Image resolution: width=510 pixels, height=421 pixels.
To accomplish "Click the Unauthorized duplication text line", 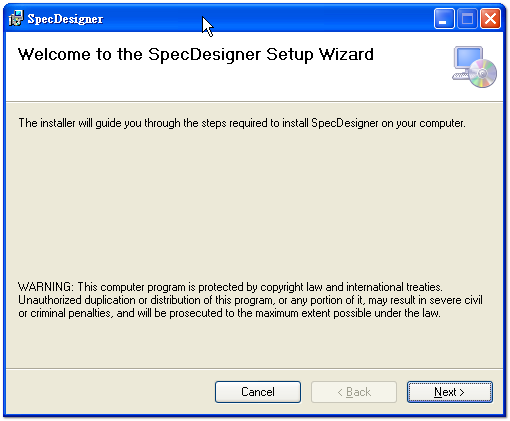I will click(250, 300).
